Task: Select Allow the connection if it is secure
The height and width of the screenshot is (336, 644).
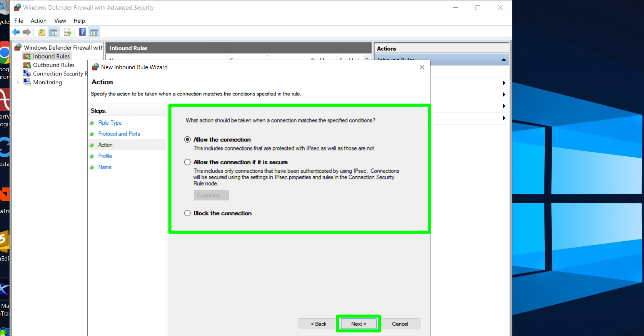Action: click(x=187, y=162)
